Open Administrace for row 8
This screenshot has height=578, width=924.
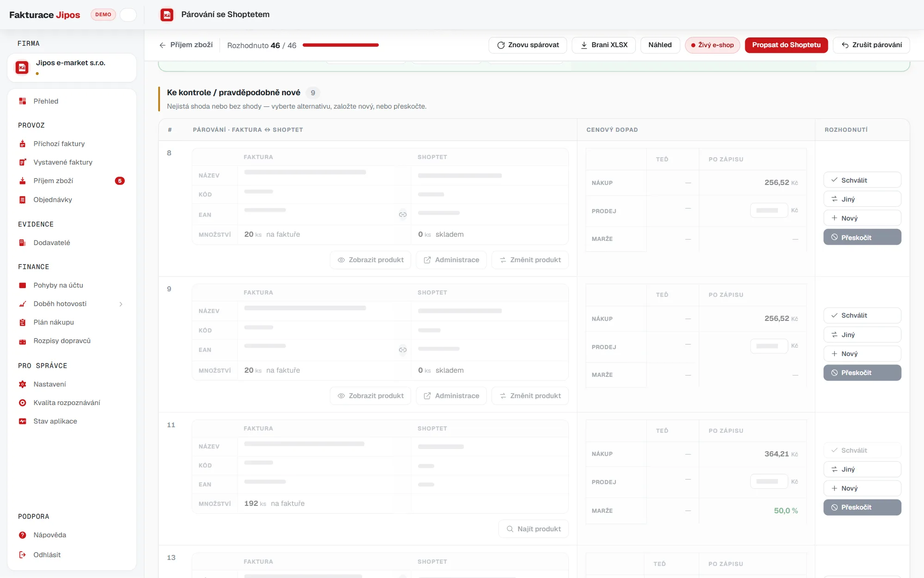tap(451, 260)
